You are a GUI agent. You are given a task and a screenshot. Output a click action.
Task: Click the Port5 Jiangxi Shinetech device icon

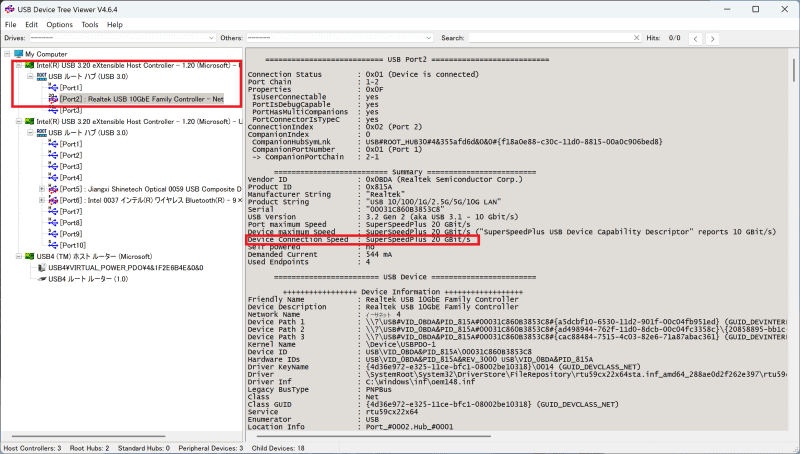tap(53, 189)
